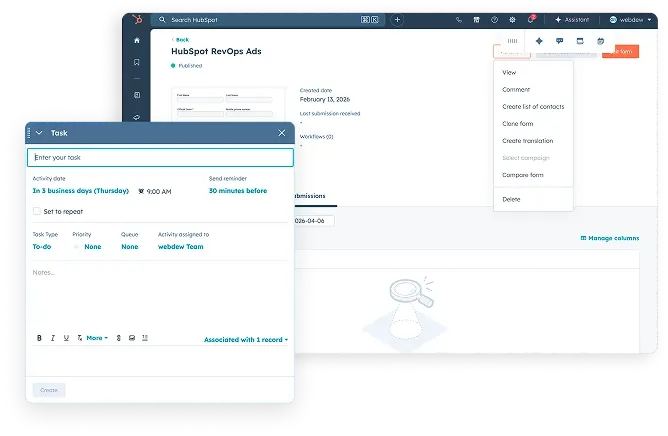
Task: Click the Notes text area
Action: 160,298
